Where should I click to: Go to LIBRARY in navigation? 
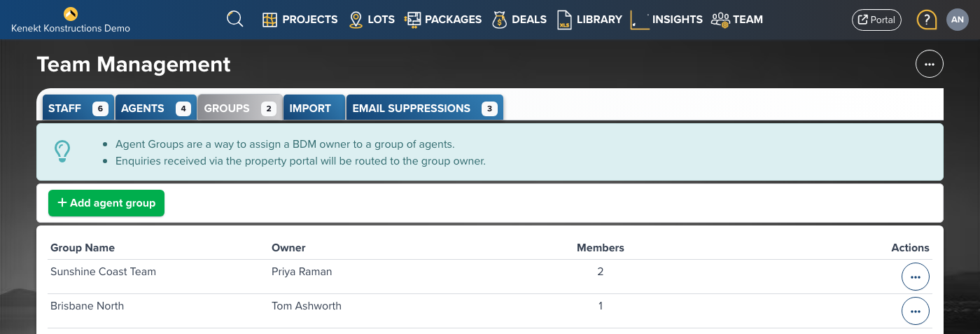point(599,20)
